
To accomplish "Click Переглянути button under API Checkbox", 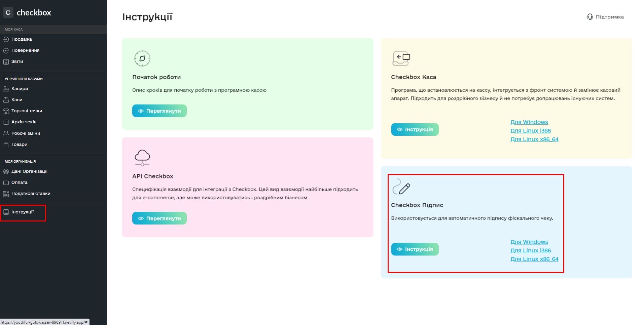I will tap(159, 218).
